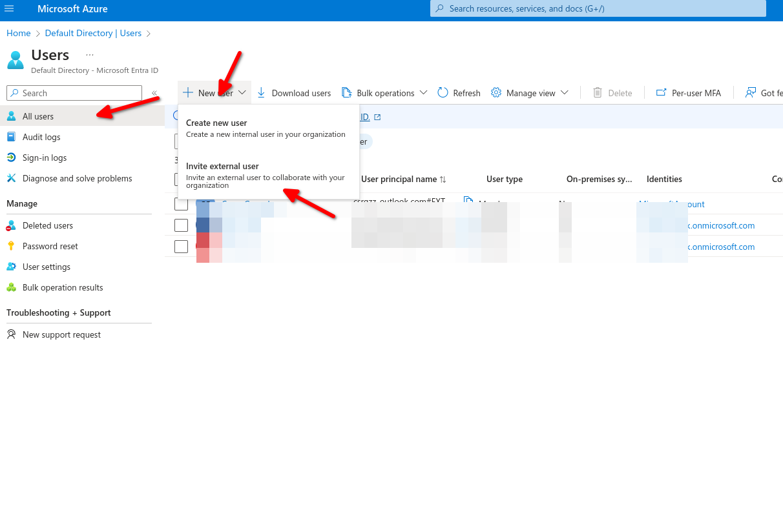
Task: Click the Download users arrow icon
Action: (x=262, y=93)
